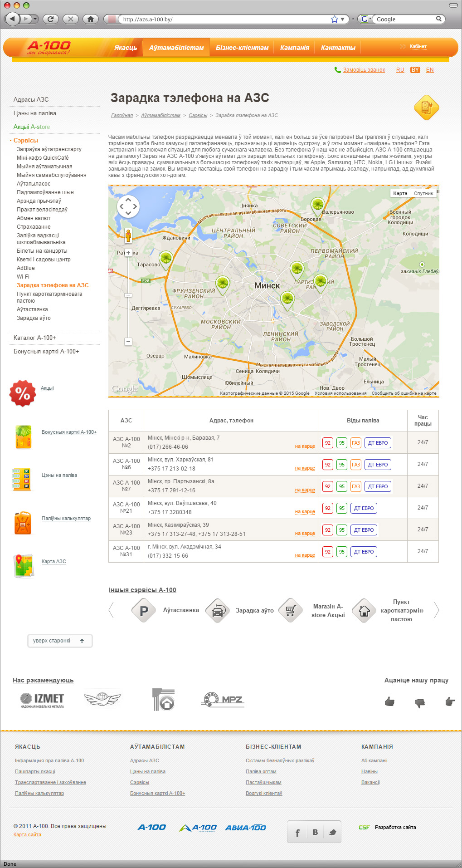This screenshot has width=462, height=868.
Task: Click the map marker near Валерьяново
Action: [318, 206]
